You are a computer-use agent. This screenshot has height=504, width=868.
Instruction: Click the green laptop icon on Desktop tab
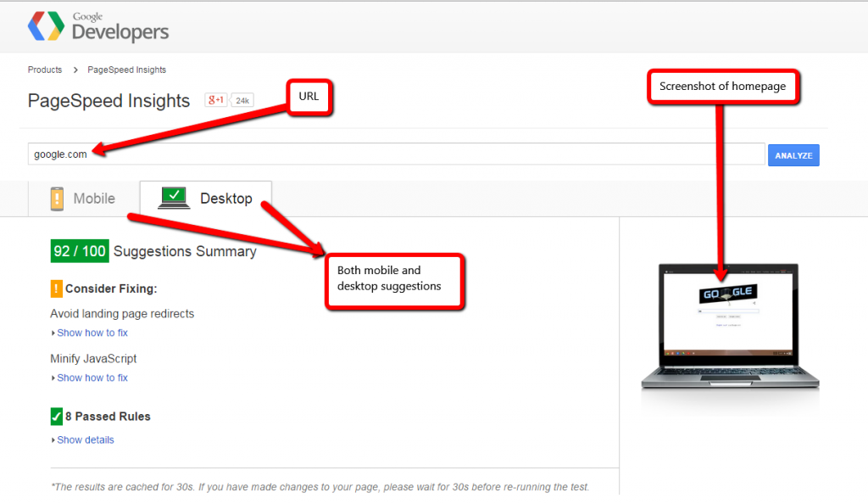174,197
